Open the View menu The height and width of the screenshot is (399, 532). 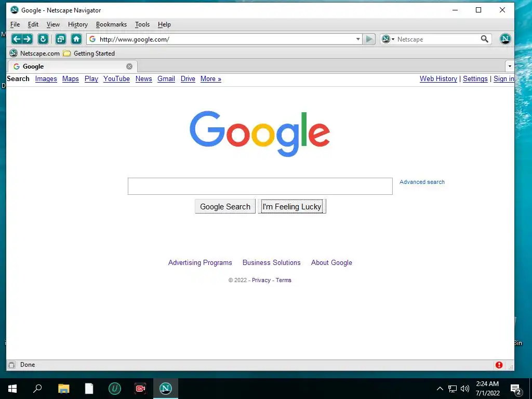(53, 24)
